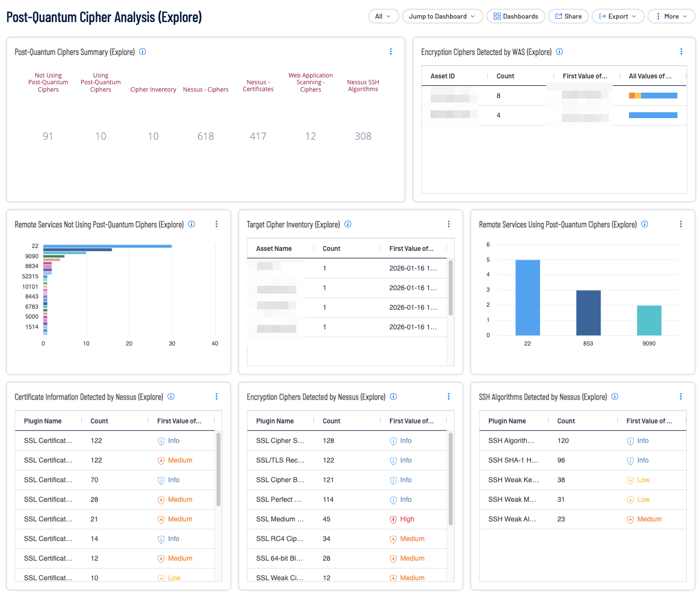Expand the All filter dropdown
The image size is (700, 594).
pos(383,16)
